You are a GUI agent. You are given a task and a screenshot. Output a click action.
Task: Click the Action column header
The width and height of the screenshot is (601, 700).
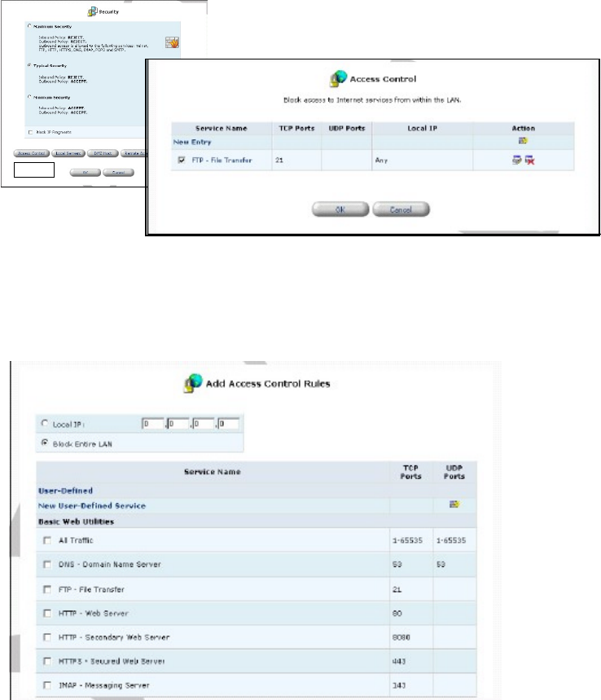pos(524,128)
